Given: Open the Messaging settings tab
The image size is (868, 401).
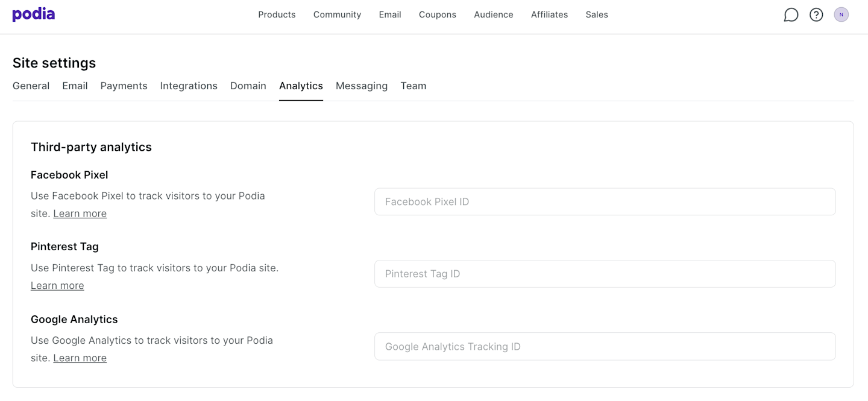Looking at the screenshot, I should point(362,86).
